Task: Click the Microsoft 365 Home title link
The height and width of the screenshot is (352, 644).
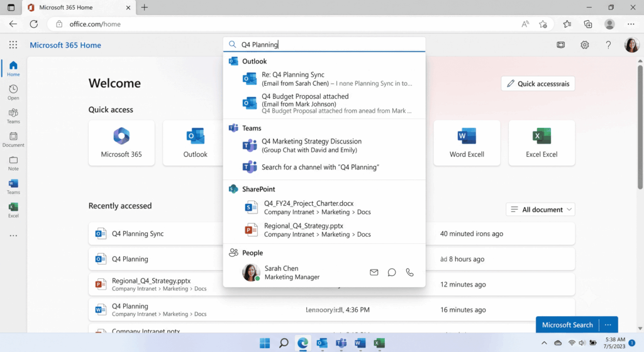Action: point(65,45)
